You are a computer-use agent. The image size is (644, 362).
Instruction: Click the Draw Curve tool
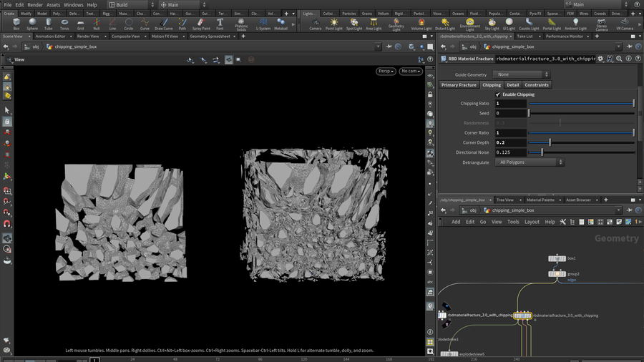(163, 24)
